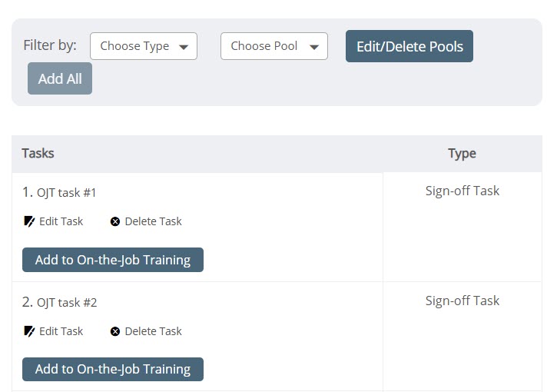Click the Choose Pool dropdown arrow

coord(314,47)
